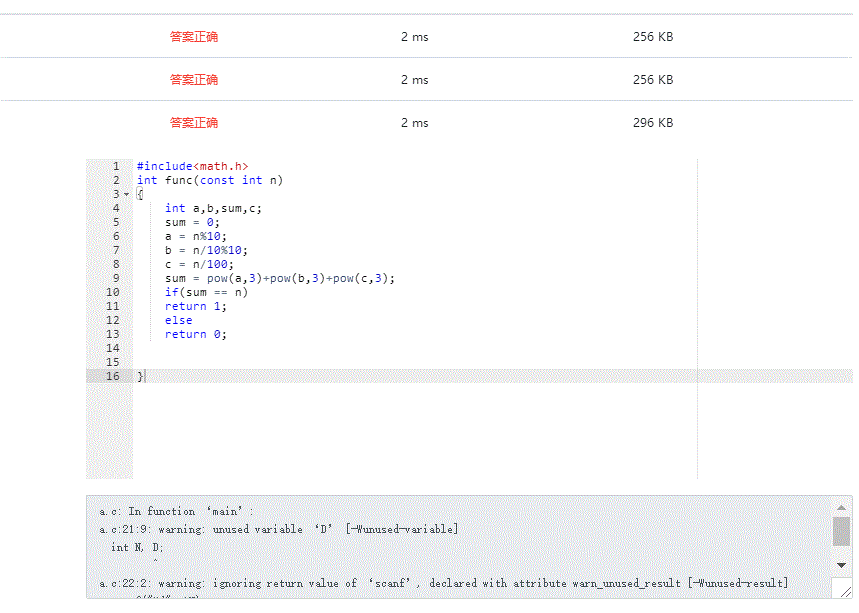Select line number 16 in the gutter
This screenshot has width=859, height=613.
click(113, 376)
